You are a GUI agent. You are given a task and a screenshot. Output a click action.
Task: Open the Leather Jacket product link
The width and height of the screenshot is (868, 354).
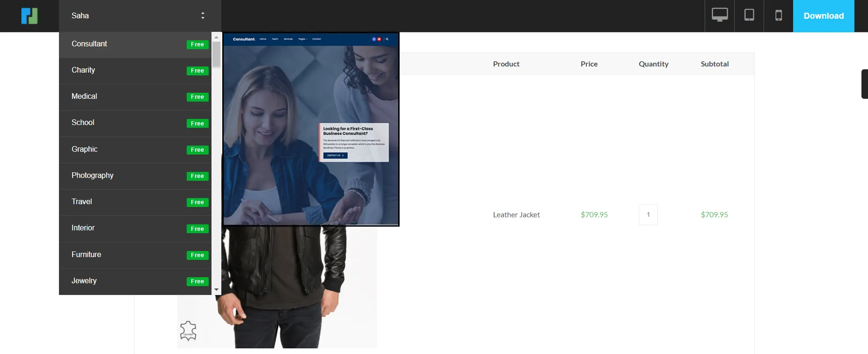coord(516,215)
